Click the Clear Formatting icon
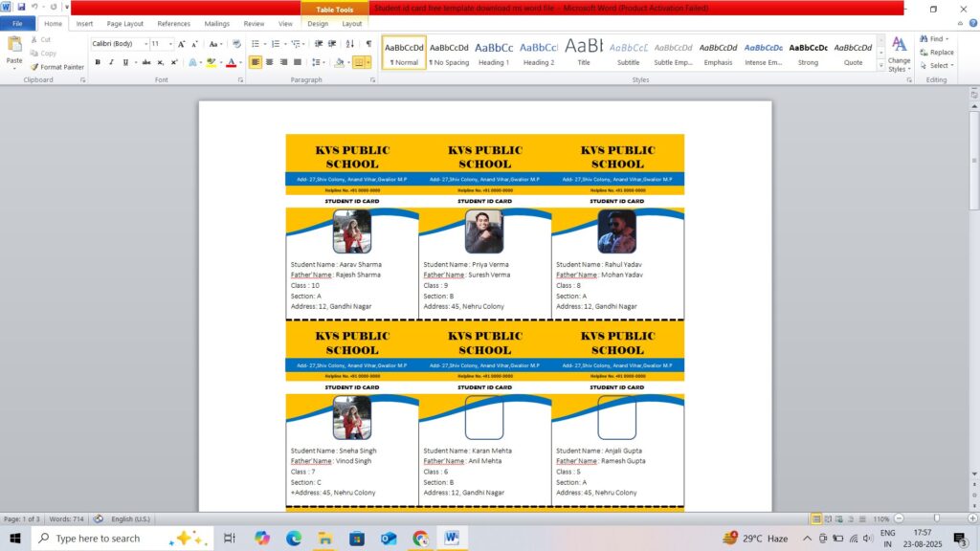Image resolution: width=980 pixels, height=551 pixels. tap(236, 44)
